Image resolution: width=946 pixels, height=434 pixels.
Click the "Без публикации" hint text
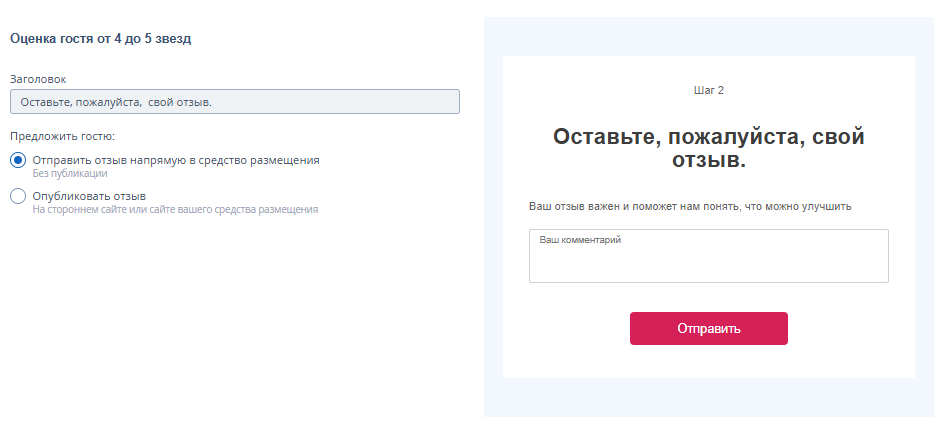click(70, 173)
